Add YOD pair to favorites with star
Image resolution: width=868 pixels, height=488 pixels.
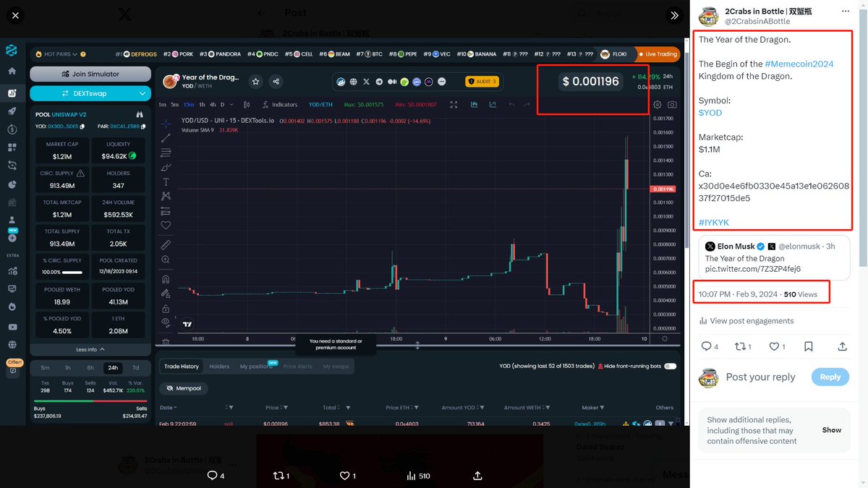pos(255,82)
